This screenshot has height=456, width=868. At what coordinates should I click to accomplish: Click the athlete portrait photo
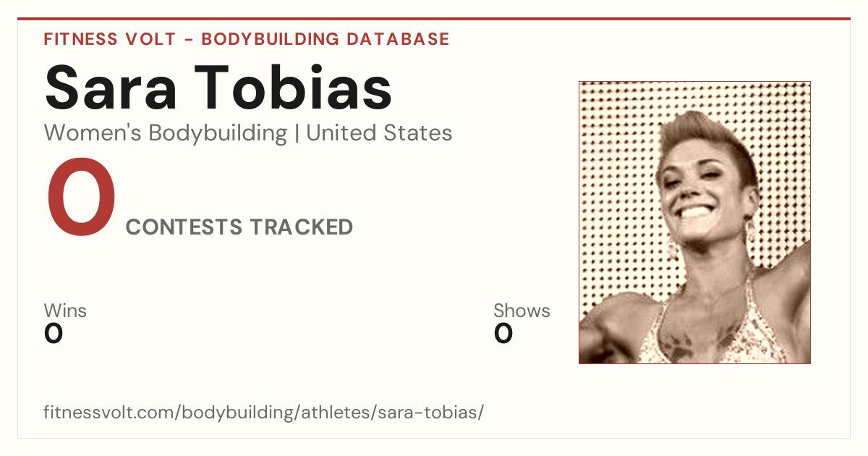click(694, 222)
